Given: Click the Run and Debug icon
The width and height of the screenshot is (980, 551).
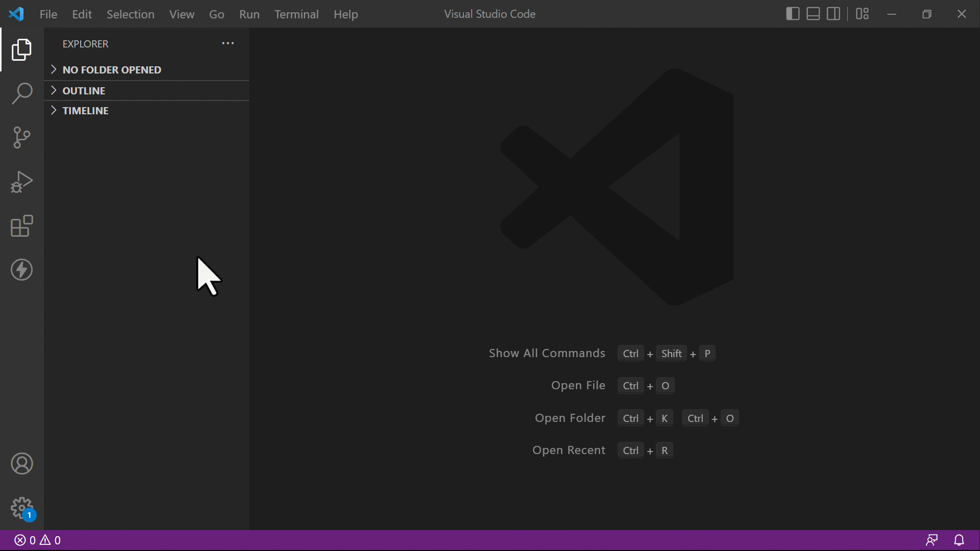Looking at the screenshot, I should pyautogui.click(x=22, y=182).
